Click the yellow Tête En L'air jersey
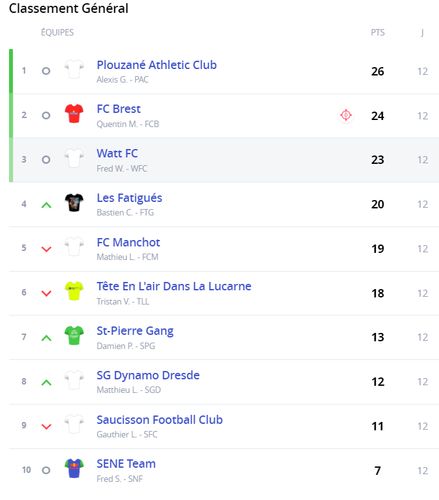Screen dimensions: 439x500 (74, 291)
